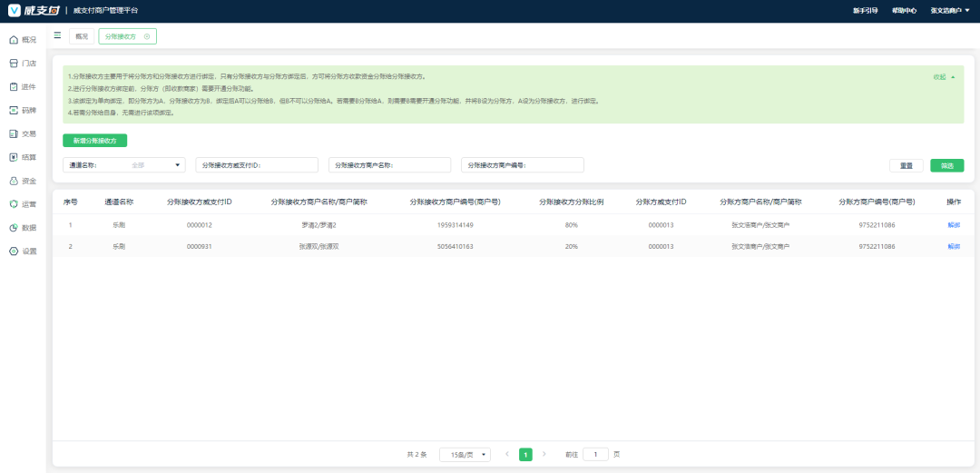This screenshot has width=980, height=473.
Task: Select the 资金 funds sidebar icon
Action: click(14, 181)
